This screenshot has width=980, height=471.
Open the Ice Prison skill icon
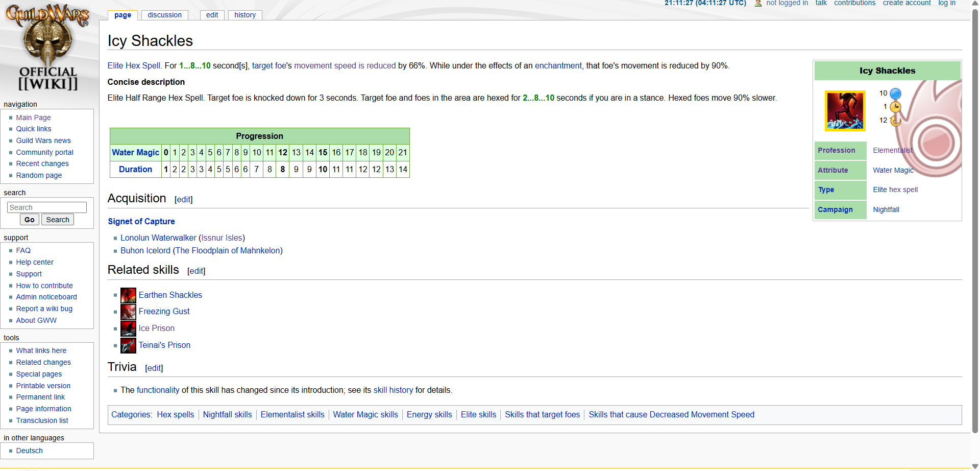pyautogui.click(x=128, y=328)
